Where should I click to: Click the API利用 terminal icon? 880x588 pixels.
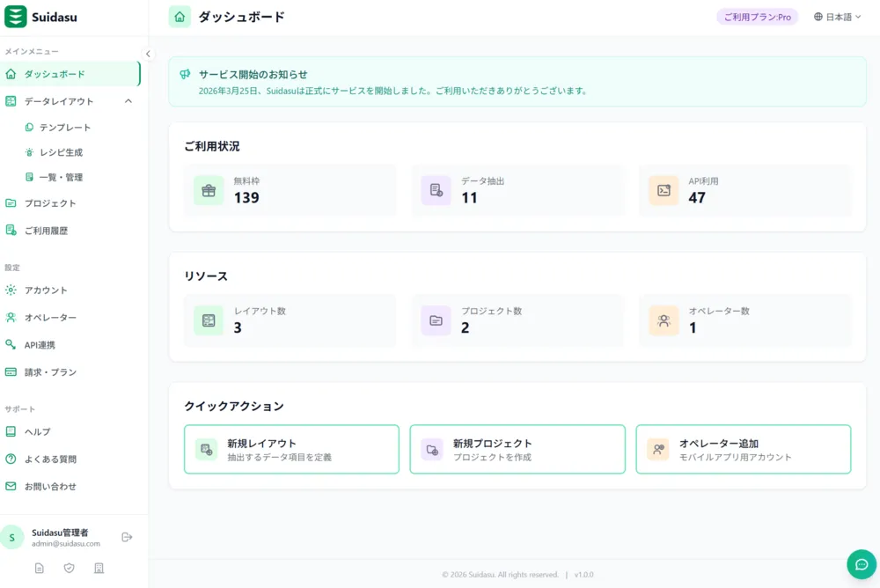(x=664, y=190)
